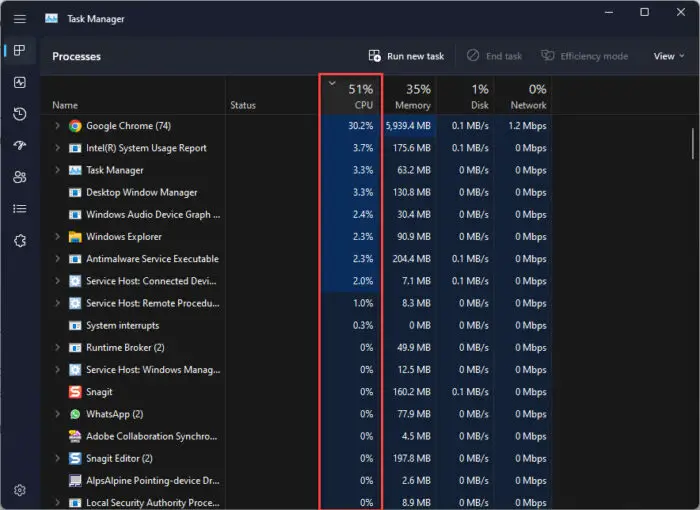This screenshot has height=510, width=700.
Task: Expand Antimalware Service Executable row
Action: click(x=57, y=259)
